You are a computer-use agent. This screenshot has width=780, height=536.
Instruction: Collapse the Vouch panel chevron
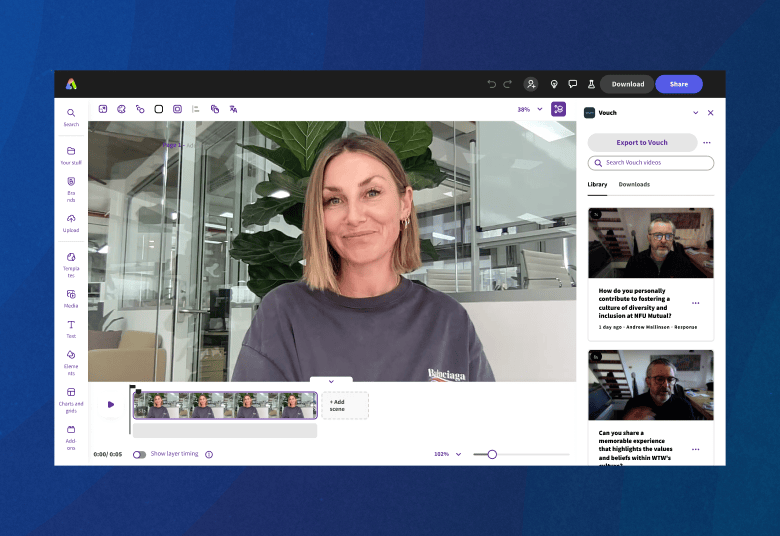(x=695, y=113)
